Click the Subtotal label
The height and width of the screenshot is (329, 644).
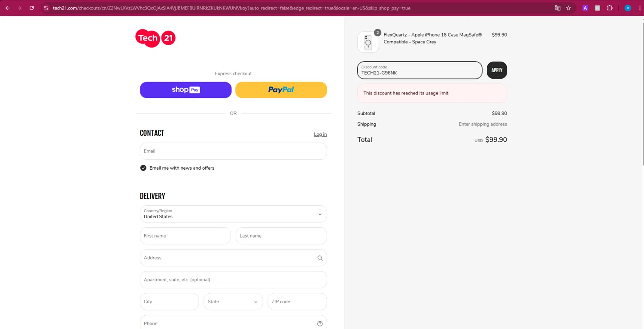[366, 113]
